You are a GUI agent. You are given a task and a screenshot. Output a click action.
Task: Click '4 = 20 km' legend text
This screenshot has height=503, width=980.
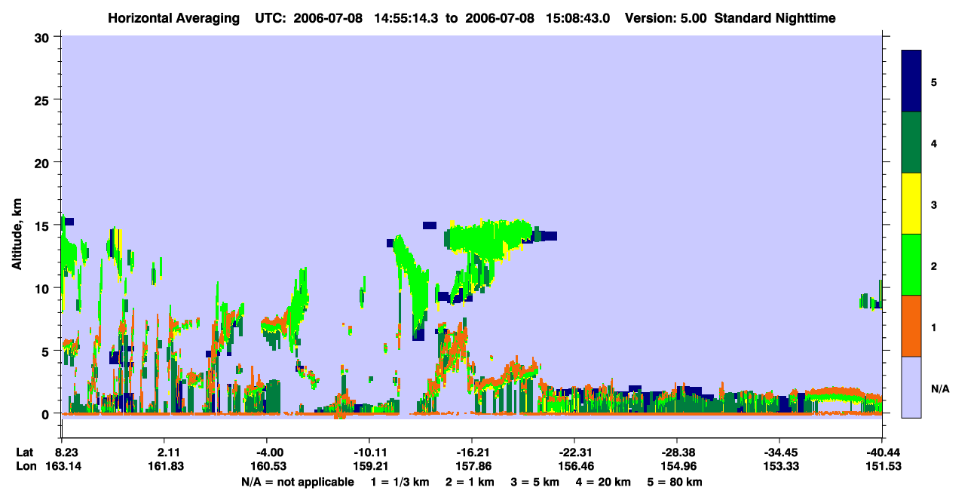(605, 482)
